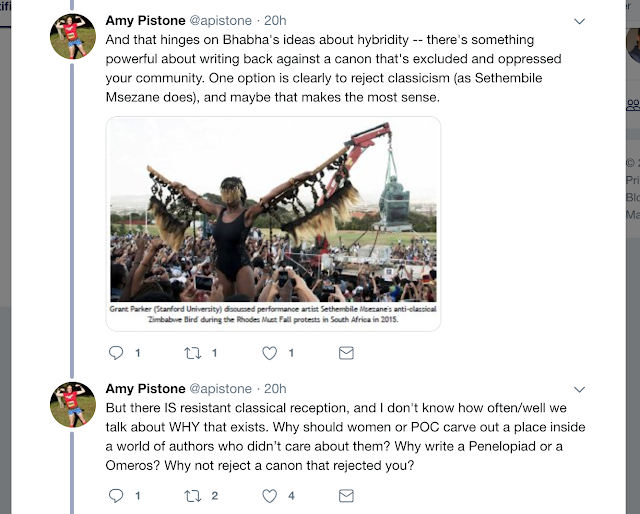Reply to the 'resistant classical reception' tweet
Viewport: 640px width, 514px height.
tap(115, 494)
